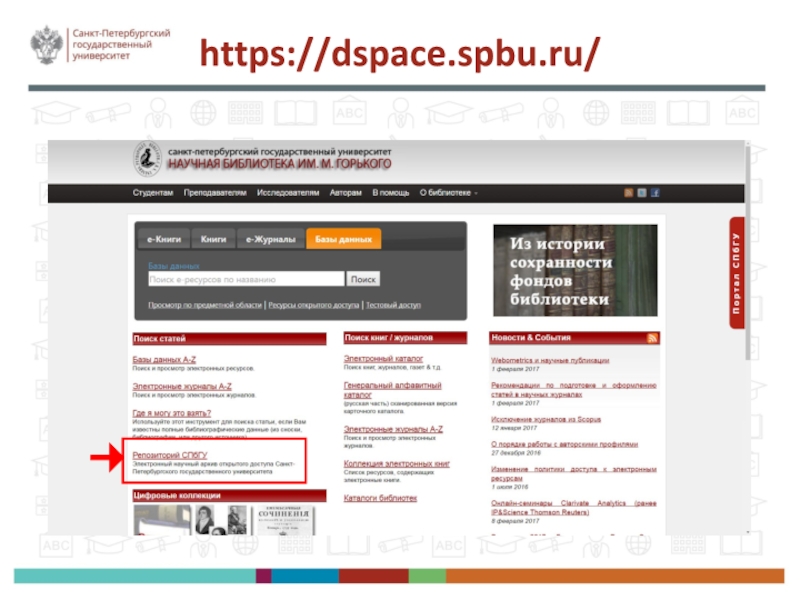This screenshot has height=600, width=800.
Task: Click Поиск книг / журналов header
Action: (405, 338)
